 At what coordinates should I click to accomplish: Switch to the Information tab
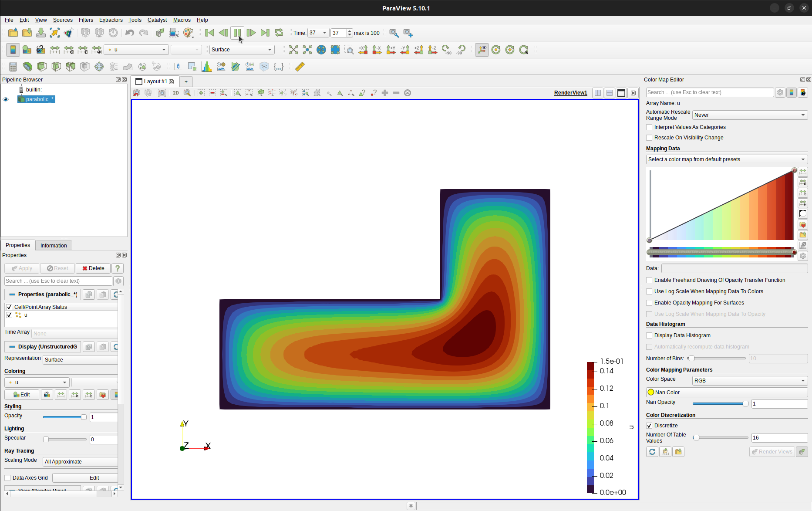point(54,246)
